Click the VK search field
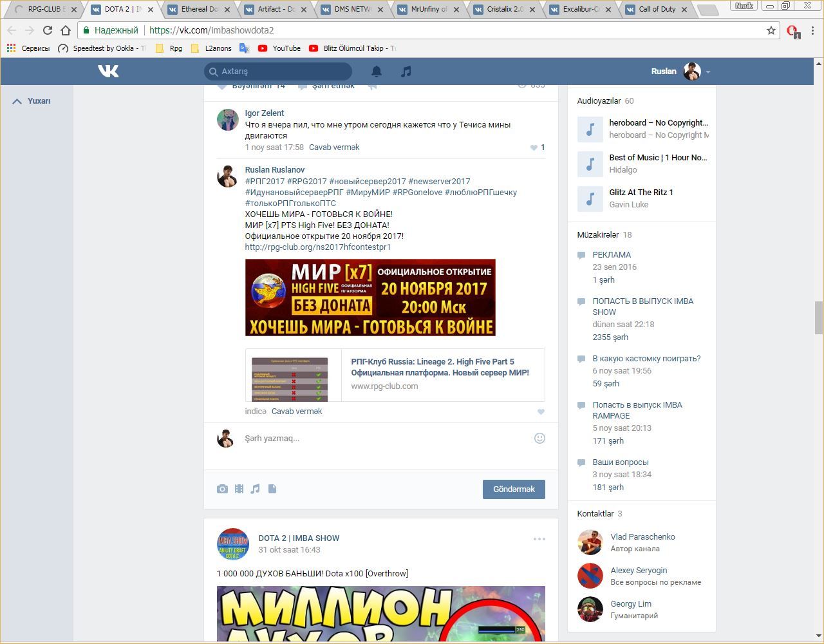This screenshot has height=644, width=824. pos(278,71)
